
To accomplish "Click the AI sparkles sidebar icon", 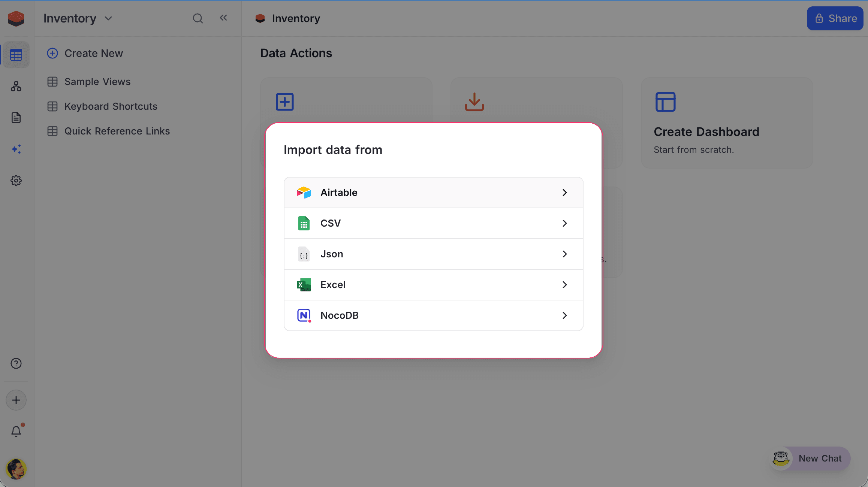I will click(x=16, y=149).
